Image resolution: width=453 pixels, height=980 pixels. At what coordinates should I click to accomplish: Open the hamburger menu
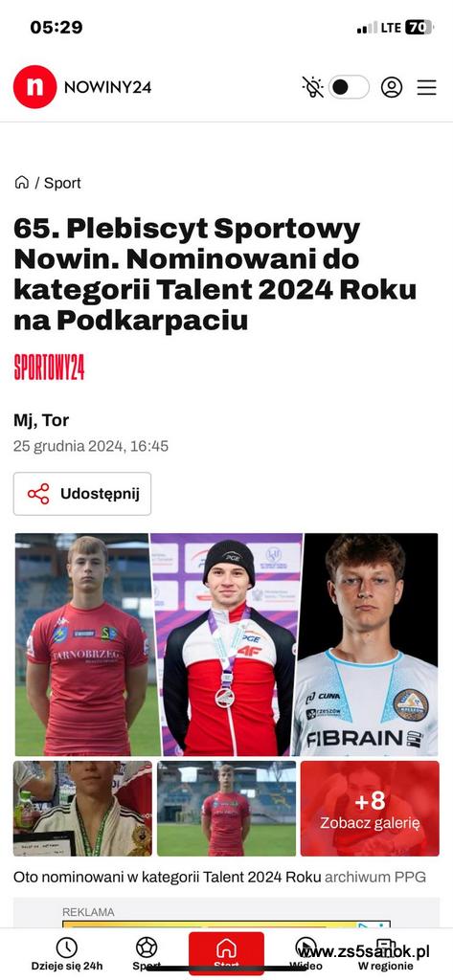(x=427, y=87)
